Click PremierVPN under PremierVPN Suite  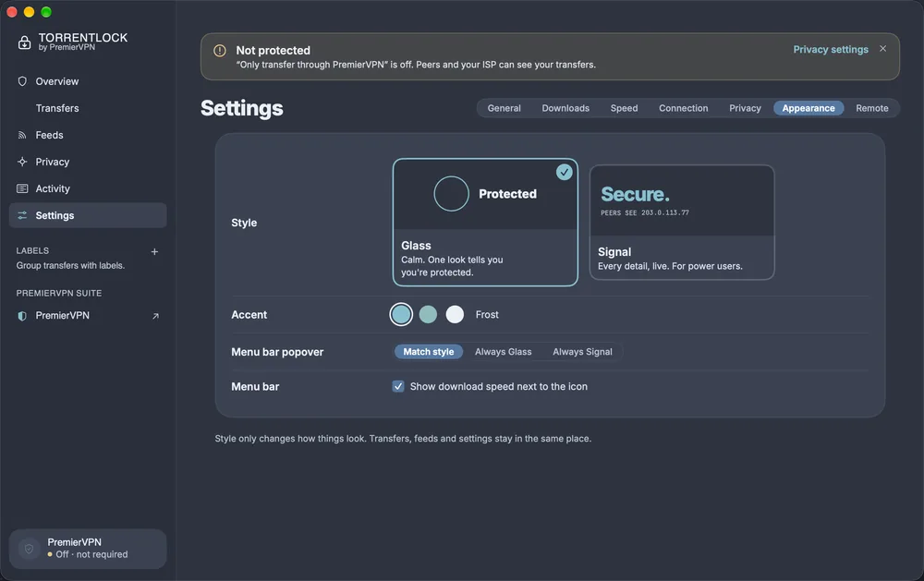(88, 316)
